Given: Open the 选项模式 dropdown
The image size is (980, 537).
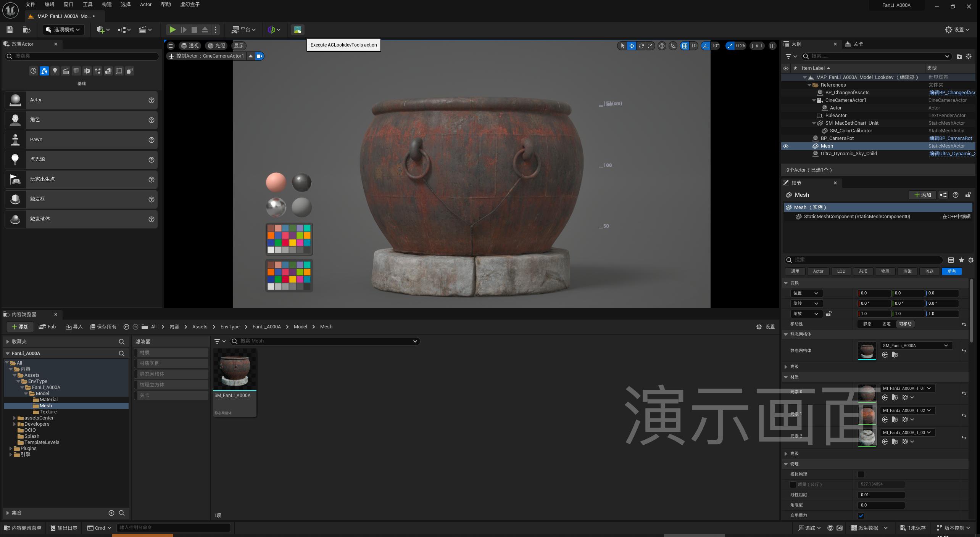Looking at the screenshot, I should 63,30.
